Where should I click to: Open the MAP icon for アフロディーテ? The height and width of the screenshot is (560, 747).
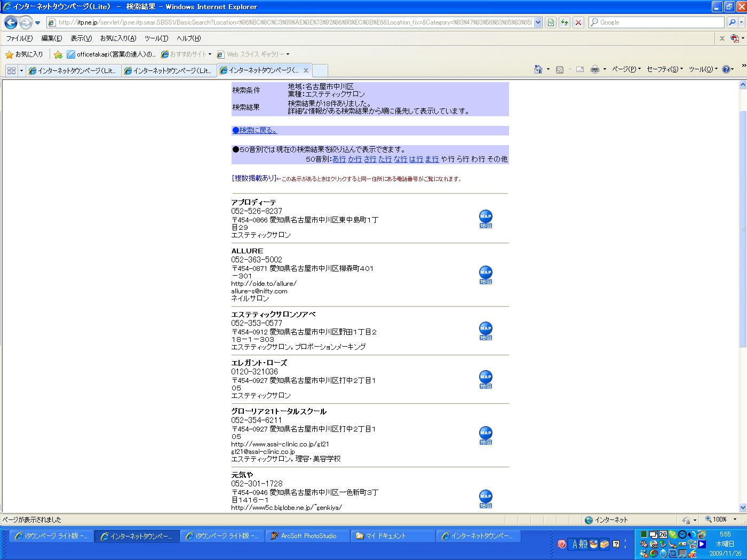(x=486, y=219)
